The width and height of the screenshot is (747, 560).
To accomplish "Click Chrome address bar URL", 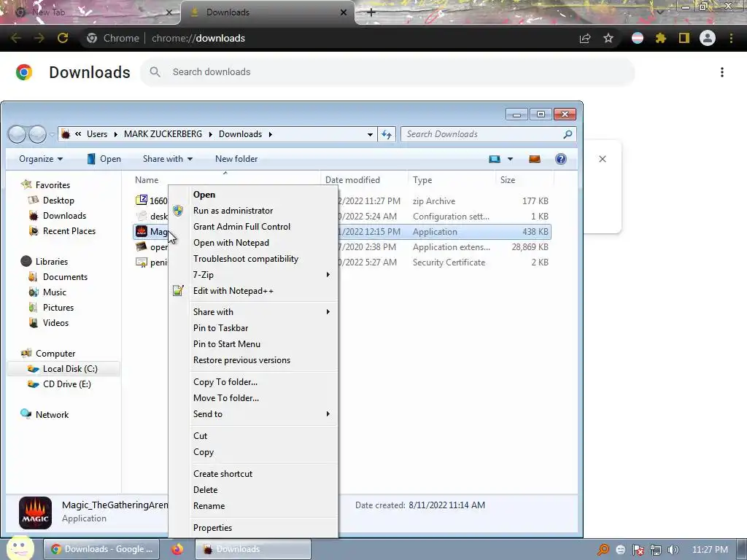I will pos(198,38).
